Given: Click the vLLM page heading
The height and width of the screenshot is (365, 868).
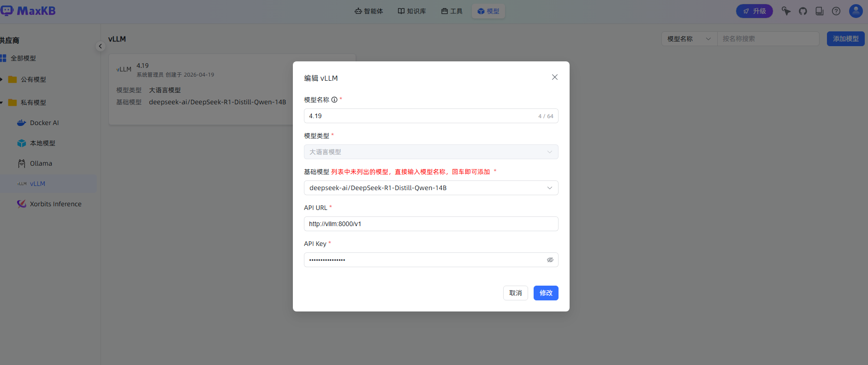Looking at the screenshot, I should click(x=117, y=39).
